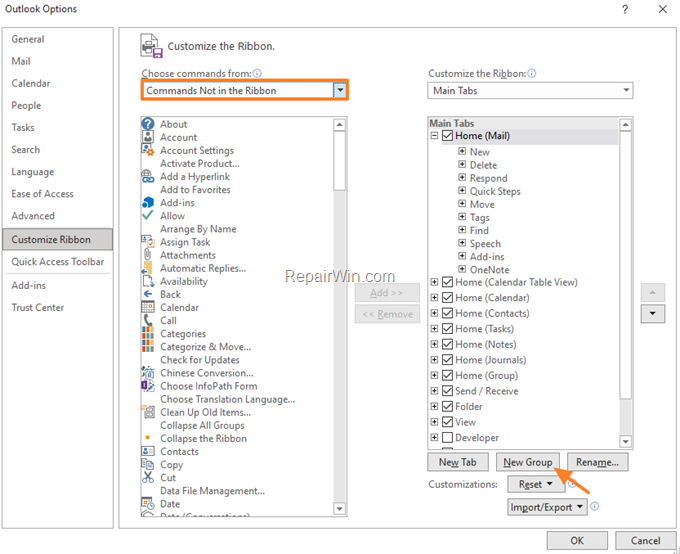
Task: Uncheck the Folder tab checkbox
Action: [x=448, y=406]
